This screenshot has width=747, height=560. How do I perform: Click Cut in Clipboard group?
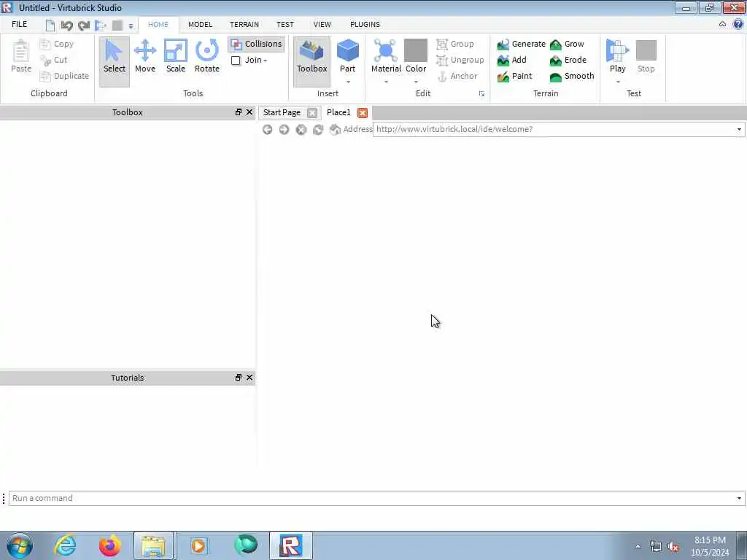pyautogui.click(x=54, y=60)
